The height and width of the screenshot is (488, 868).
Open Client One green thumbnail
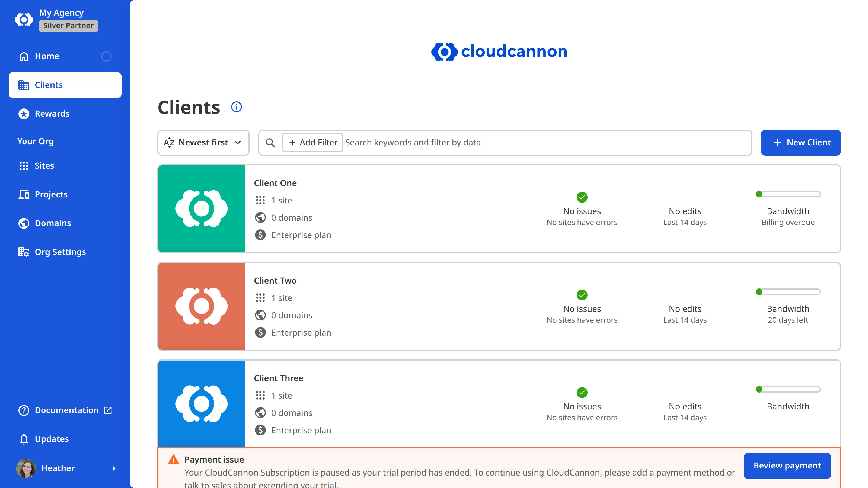(202, 209)
